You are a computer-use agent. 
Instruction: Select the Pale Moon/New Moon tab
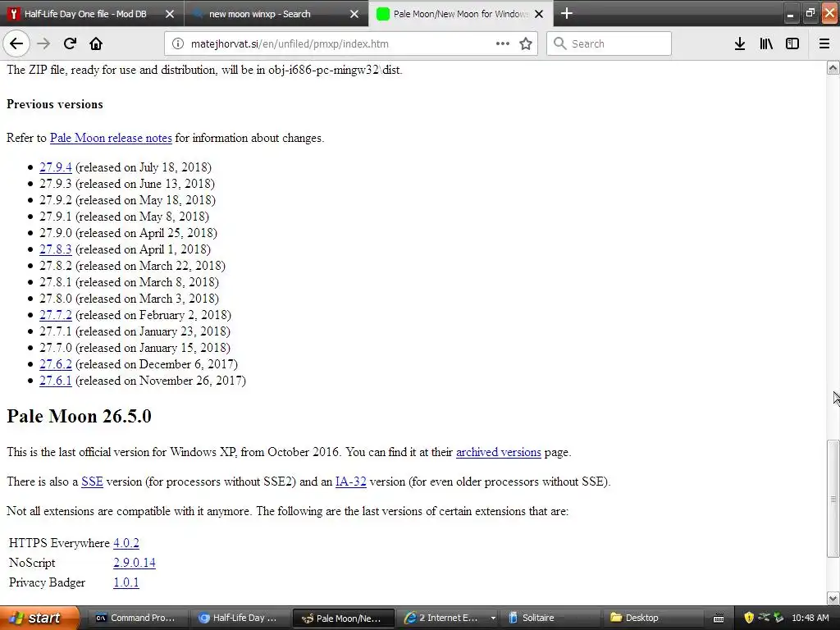(459, 14)
